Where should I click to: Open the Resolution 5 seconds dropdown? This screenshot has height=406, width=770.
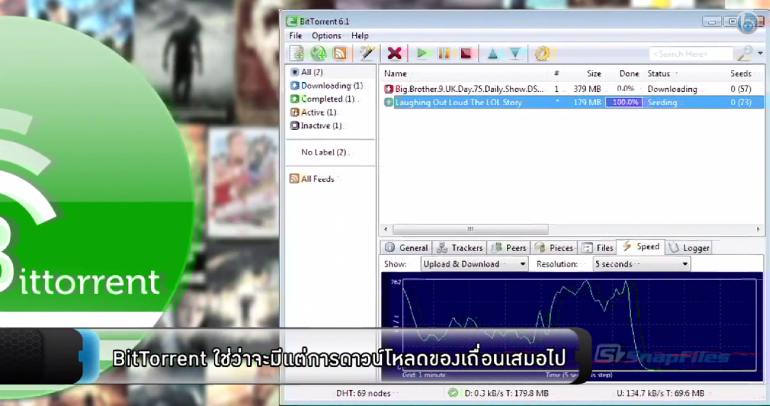point(685,264)
